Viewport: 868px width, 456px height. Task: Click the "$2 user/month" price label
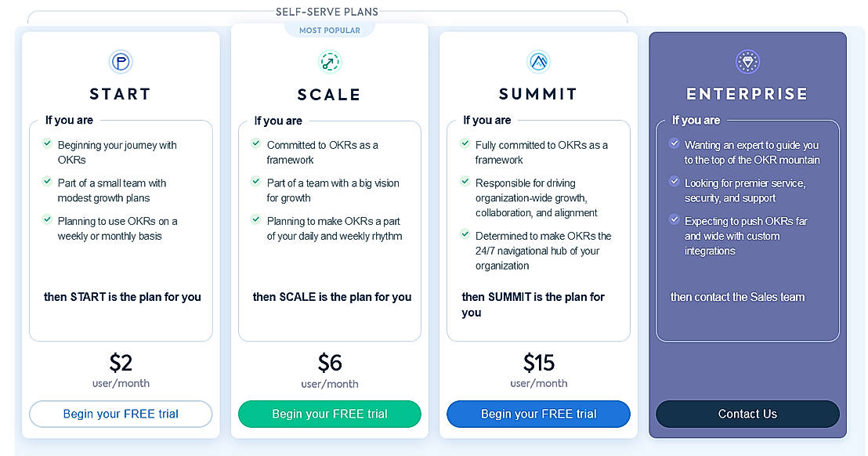click(x=120, y=373)
